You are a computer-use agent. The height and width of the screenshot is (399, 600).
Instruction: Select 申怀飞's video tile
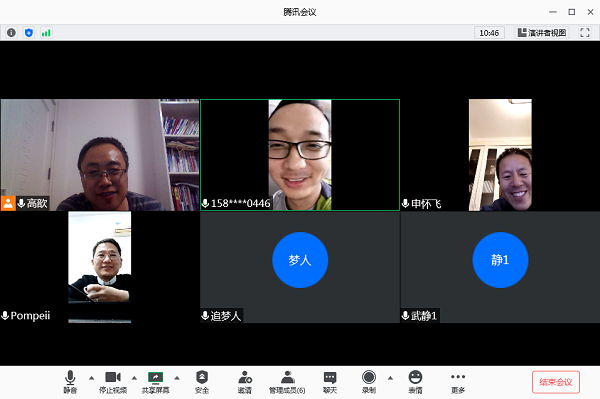coord(501,155)
